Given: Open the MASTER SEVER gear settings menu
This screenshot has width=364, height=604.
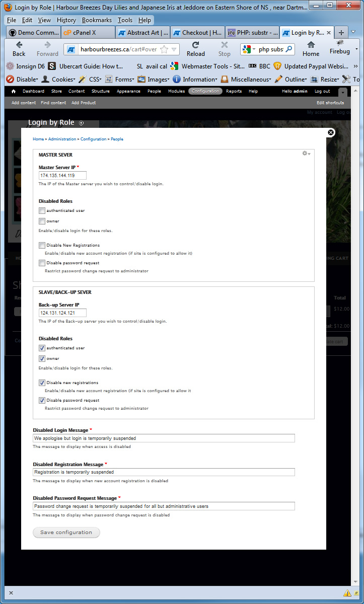Looking at the screenshot, I should pyautogui.click(x=305, y=153).
